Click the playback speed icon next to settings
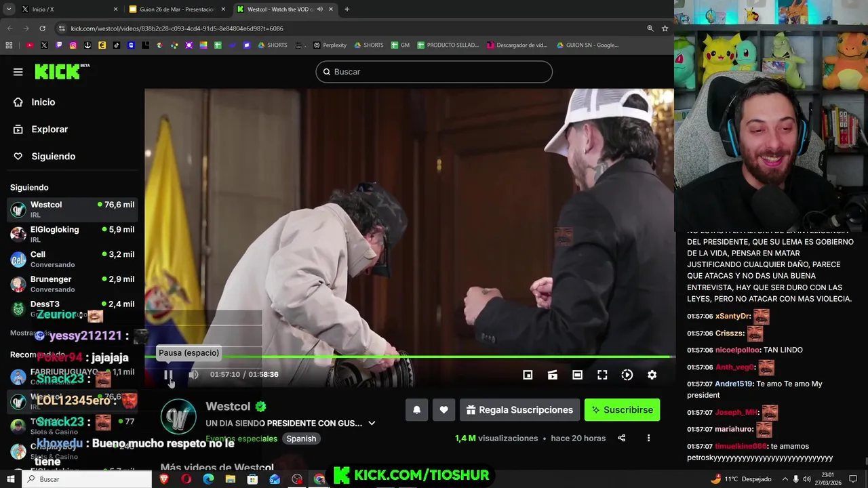The height and width of the screenshot is (488, 868). coord(627,375)
